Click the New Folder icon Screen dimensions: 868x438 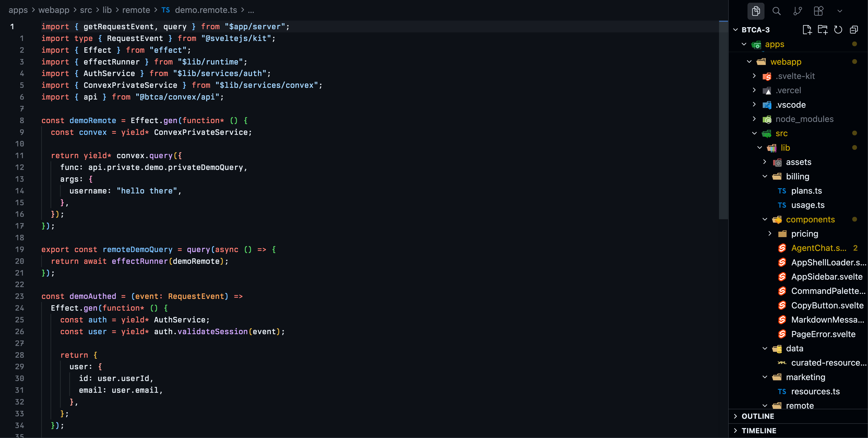click(x=823, y=30)
